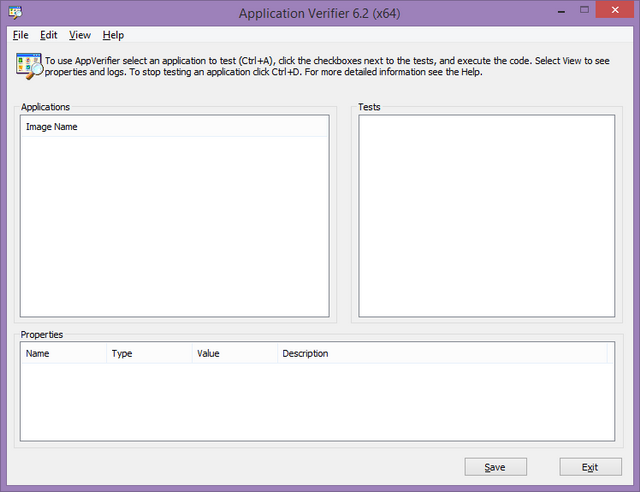Click the Description column header
The image size is (640, 492).
(x=442, y=353)
